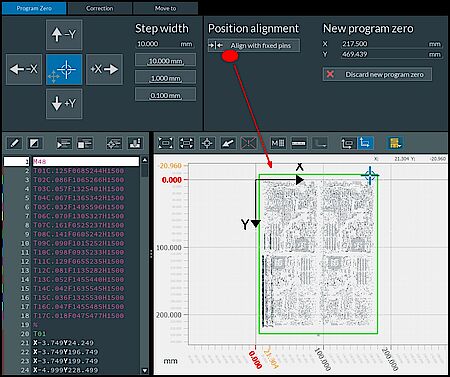Image resolution: width=450 pixels, height=377 pixels.
Task: Click the coordinate frame rotate icon
Action: tap(347, 143)
